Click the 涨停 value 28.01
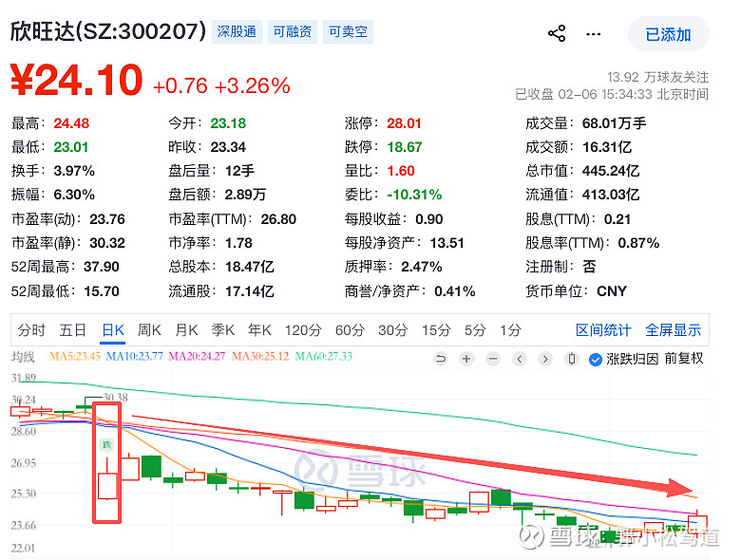The image size is (741, 560). pyautogui.click(x=404, y=123)
